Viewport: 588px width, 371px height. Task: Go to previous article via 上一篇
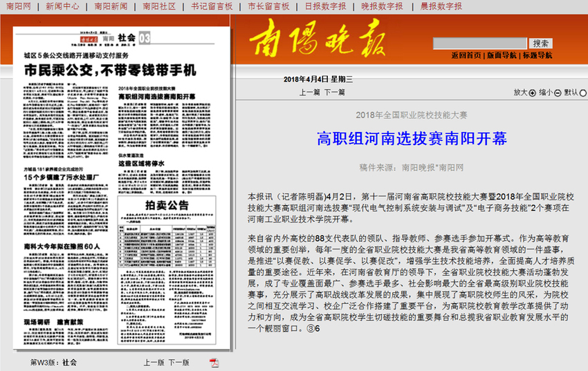click(x=309, y=92)
